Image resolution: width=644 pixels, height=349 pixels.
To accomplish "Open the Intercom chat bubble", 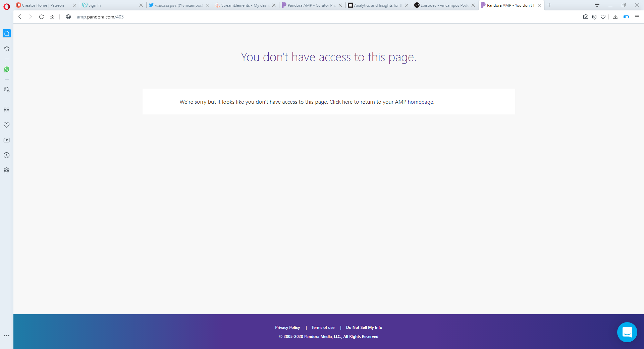I will pyautogui.click(x=627, y=332).
